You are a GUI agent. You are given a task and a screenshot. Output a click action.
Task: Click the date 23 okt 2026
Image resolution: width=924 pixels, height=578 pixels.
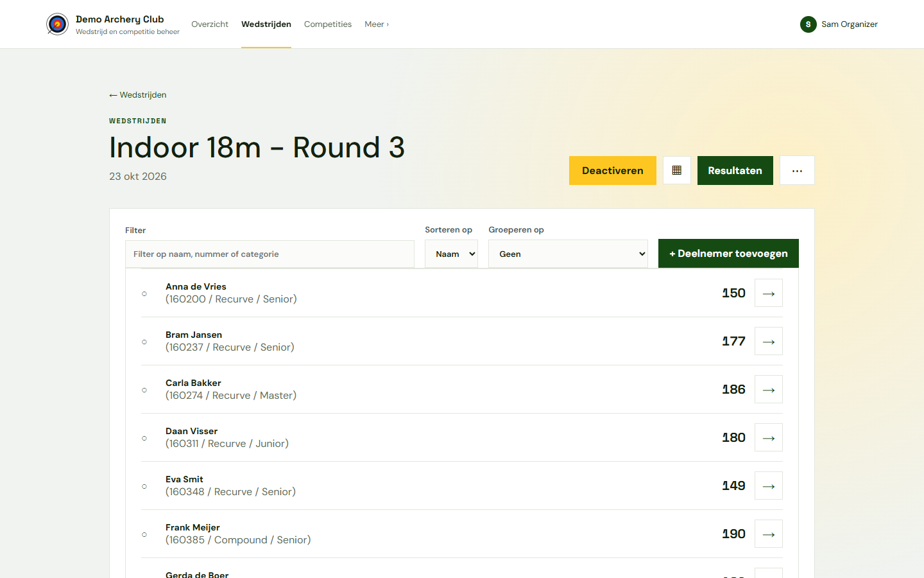(138, 176)
